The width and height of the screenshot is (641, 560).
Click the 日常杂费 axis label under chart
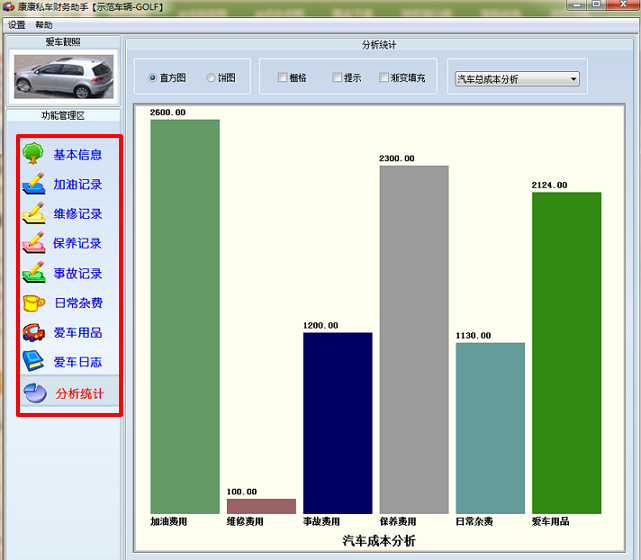474,522
